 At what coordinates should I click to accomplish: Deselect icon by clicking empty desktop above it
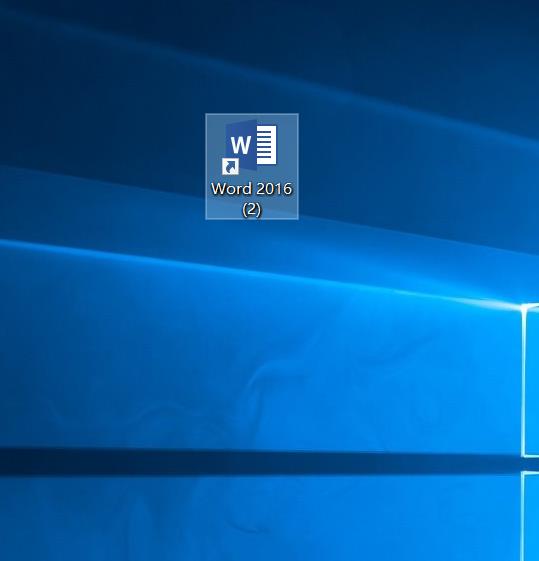coord(252,57)
